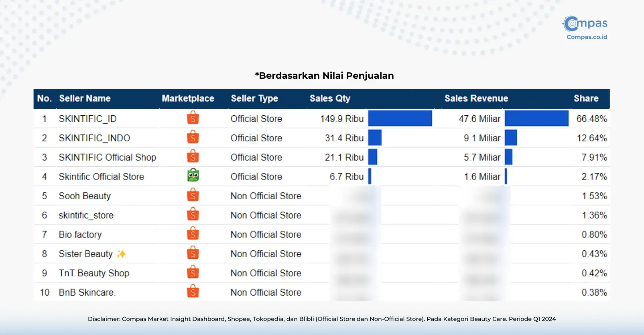Select seller name Sooh Beauty
Viewport: 644px width, 335px height.
coord(85,196)
